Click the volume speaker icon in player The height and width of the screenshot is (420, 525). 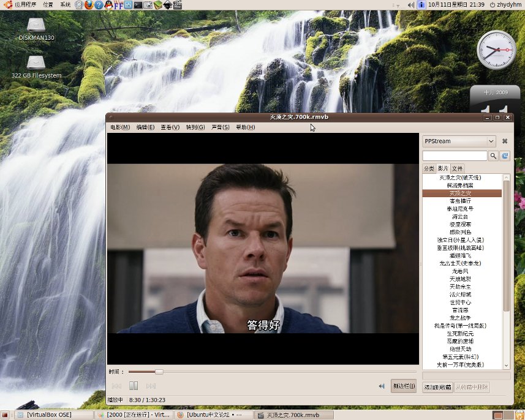pos(382,386)
